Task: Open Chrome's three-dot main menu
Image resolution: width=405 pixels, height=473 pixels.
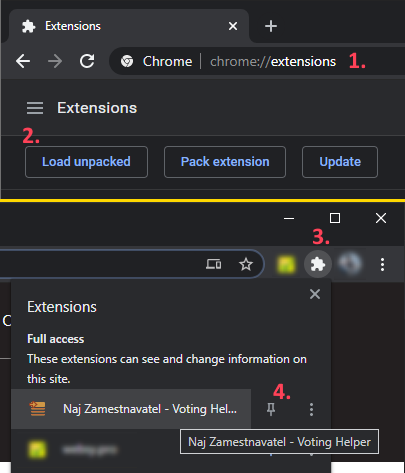Action: [383, 264]
